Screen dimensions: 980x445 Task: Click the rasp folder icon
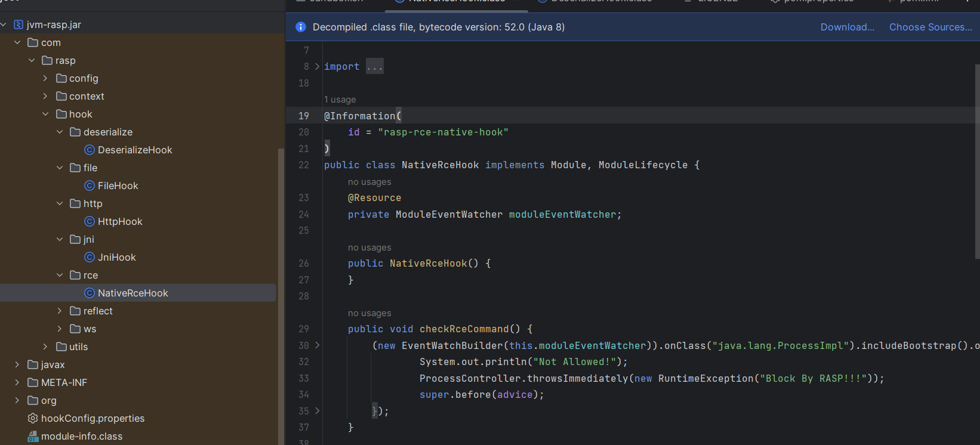pos(47,60)
